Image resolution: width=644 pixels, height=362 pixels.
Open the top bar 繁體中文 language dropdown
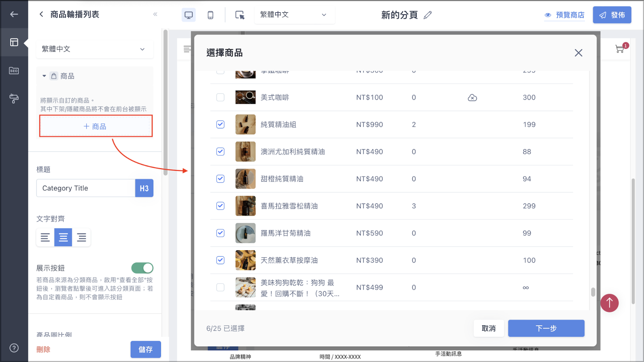(x=294, y=15)
